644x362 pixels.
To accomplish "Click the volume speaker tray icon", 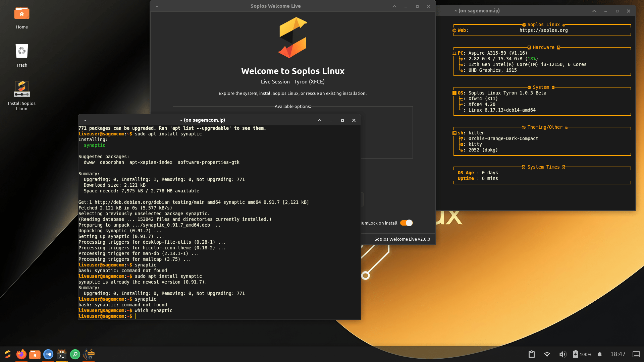I will point(562,354).
